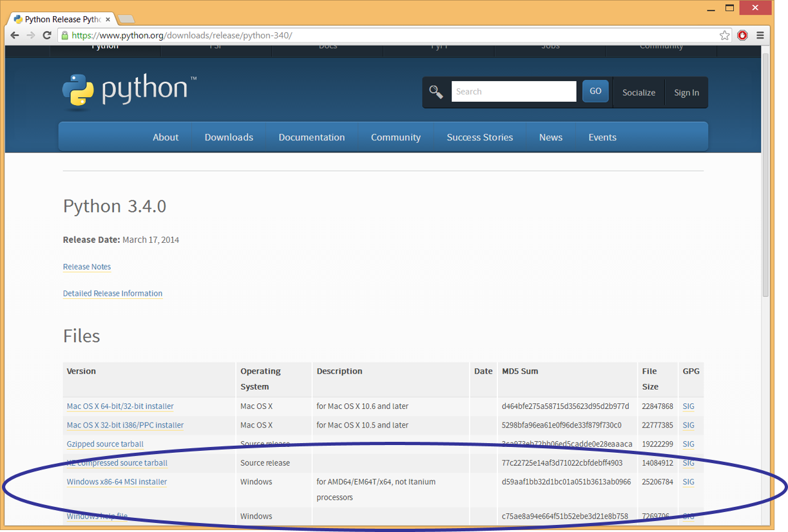Open SIG for Mac 64-bit/32-bit installer
Viewport: 788px width, 532px height.
click(x=688, y=406)
